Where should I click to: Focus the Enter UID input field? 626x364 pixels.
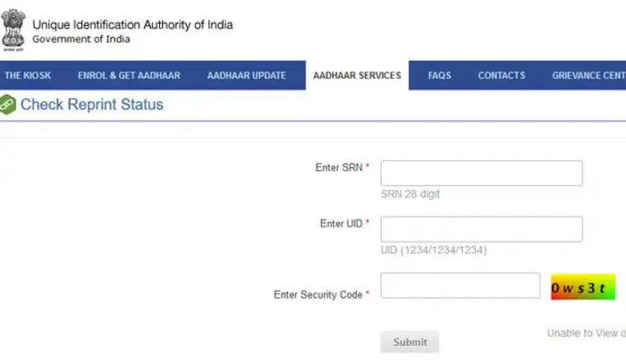tap(481, 229)
